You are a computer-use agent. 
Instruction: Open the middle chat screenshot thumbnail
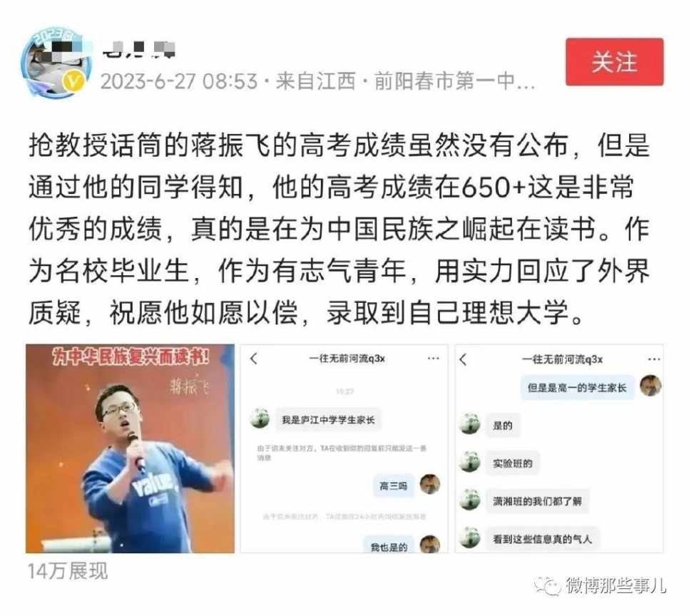pos(344,448)
